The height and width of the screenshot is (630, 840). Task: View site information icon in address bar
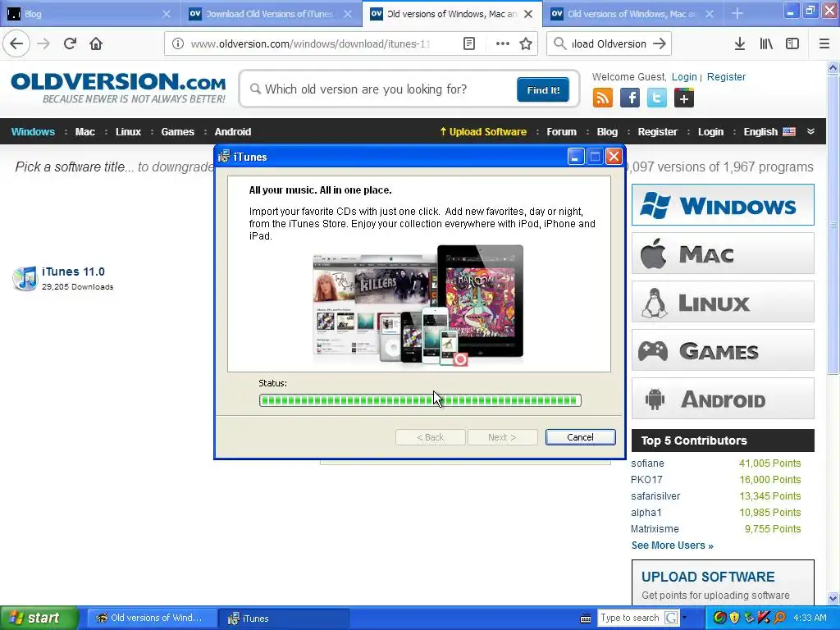[x=178, y=44]
